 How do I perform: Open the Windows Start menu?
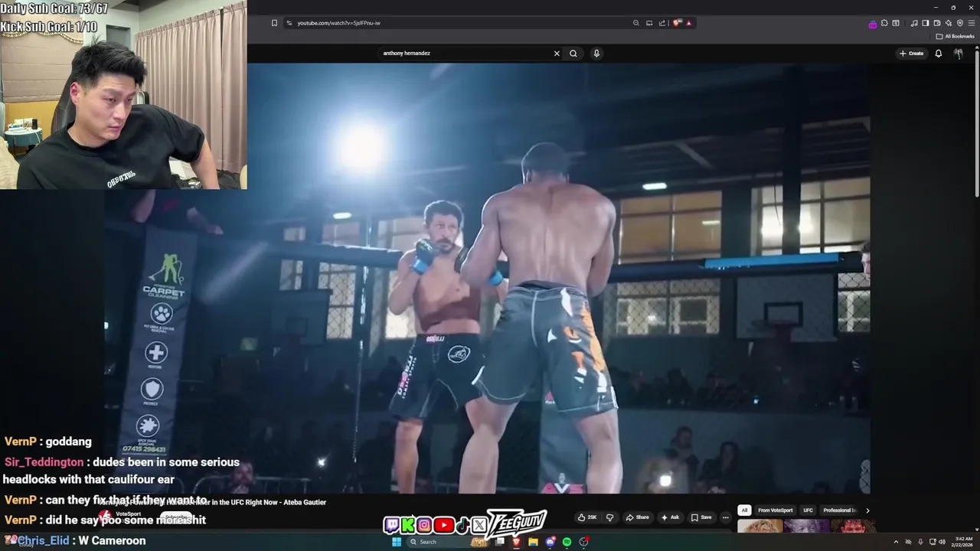click(x=397, y=542)
